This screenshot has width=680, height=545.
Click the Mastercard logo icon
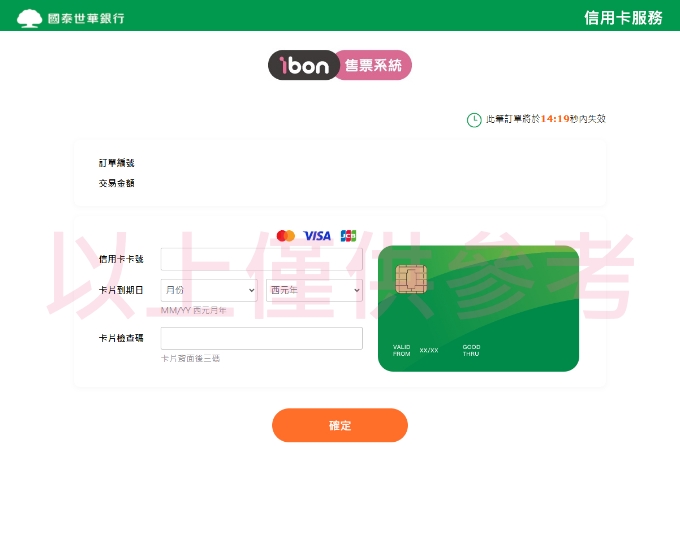285,235
